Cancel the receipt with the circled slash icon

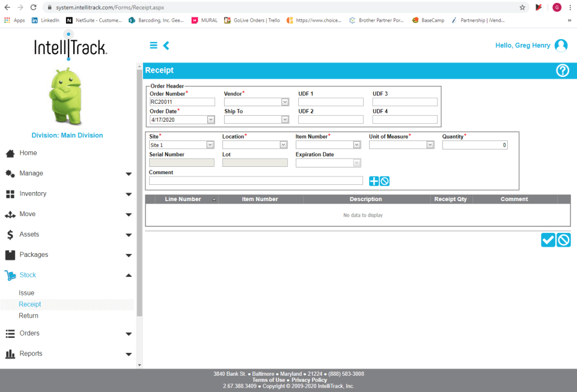pos(563,240)
